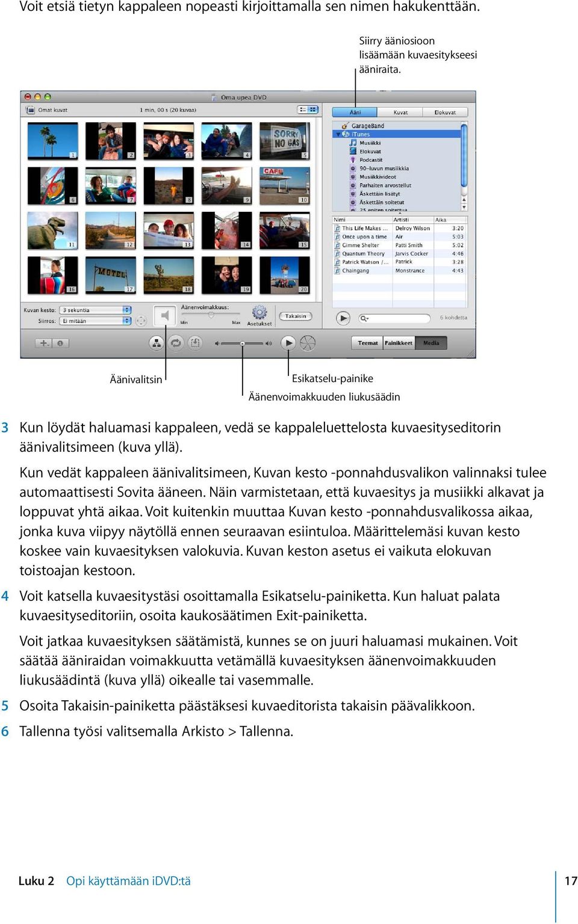The width and height of the screenshot is (578, 924).
Task: Click the Omat kuvat slideshow icon
Action: coord(31,110)
